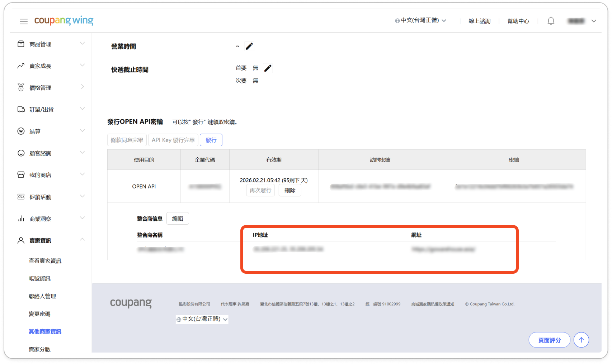This screenshot has width=612, height=364.
Task: Click the 頁面評分 button
Action: tap(549, 340)
